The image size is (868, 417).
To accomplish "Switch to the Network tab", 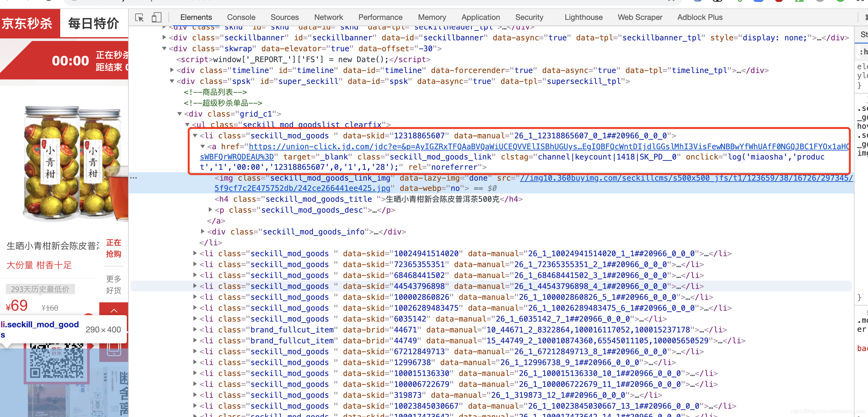I will 329,17.
